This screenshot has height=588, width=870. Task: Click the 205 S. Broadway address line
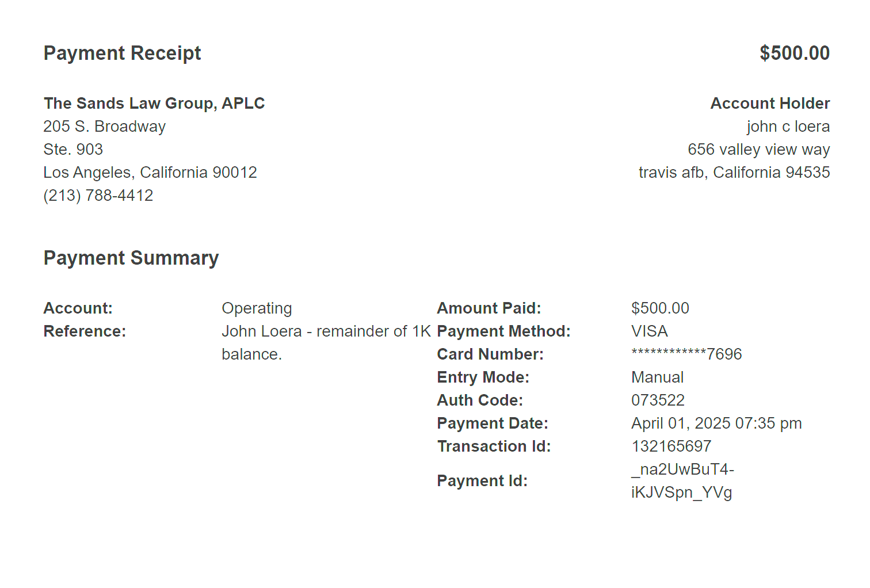click(x=105, y=126)
